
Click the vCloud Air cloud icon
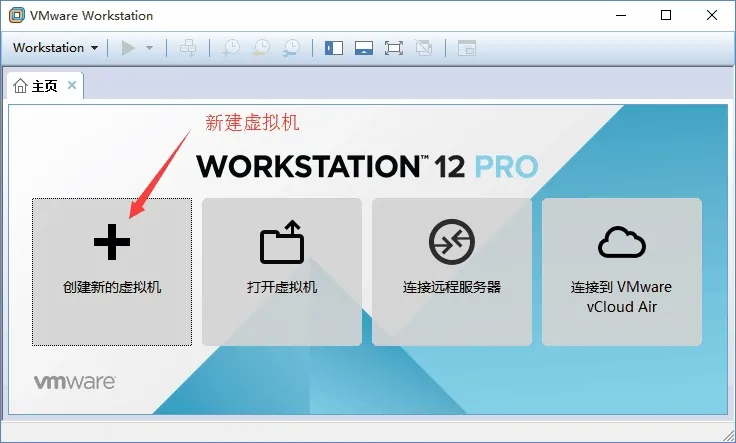click(x=621, y=242)
